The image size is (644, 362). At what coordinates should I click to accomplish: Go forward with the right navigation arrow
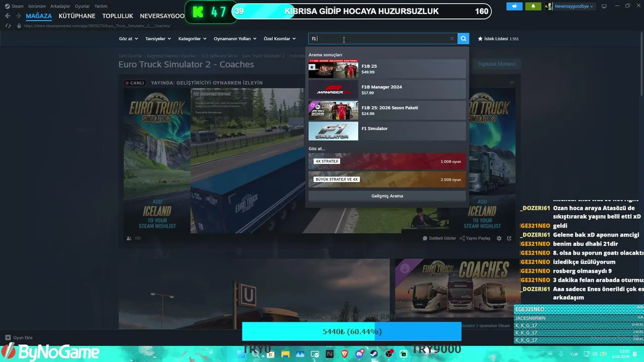[18, 16]
